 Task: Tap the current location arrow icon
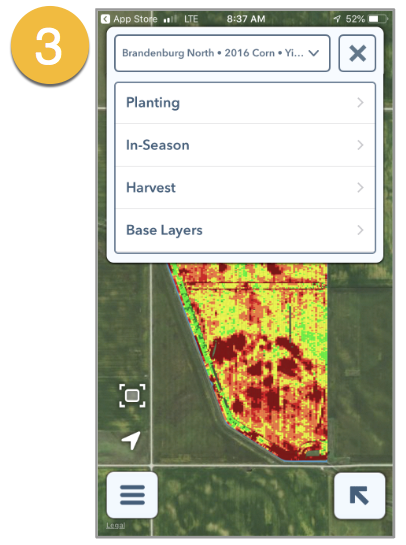point(131,440)
